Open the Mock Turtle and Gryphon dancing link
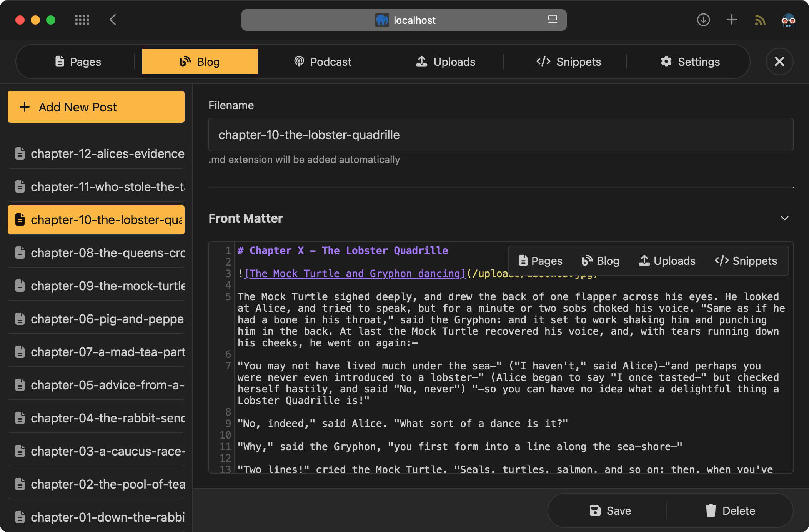This screenshot has height=532, width=809. click(x=354, y=273)
